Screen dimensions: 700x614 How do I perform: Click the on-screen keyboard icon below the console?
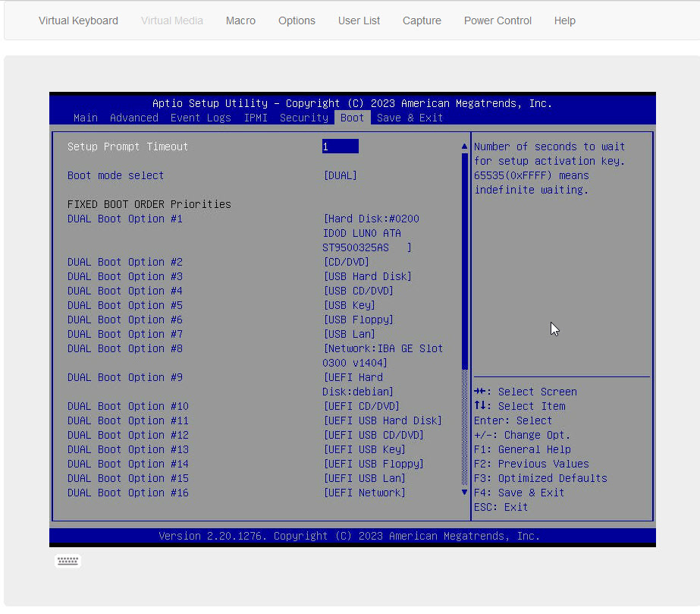(67, 561)
